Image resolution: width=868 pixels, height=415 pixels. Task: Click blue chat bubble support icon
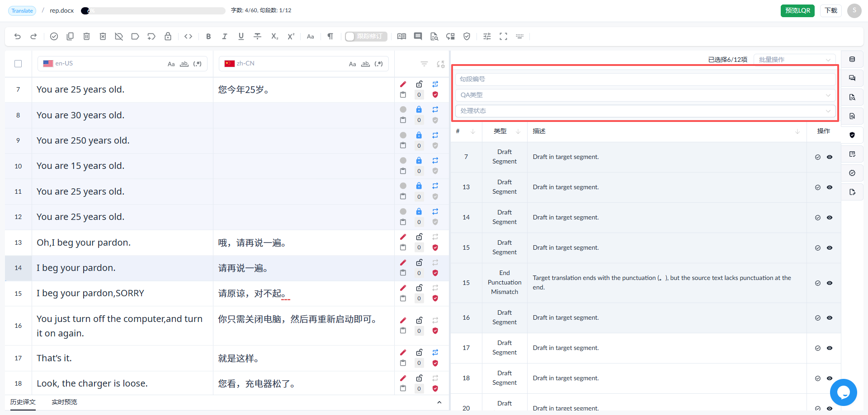point(843,392)
